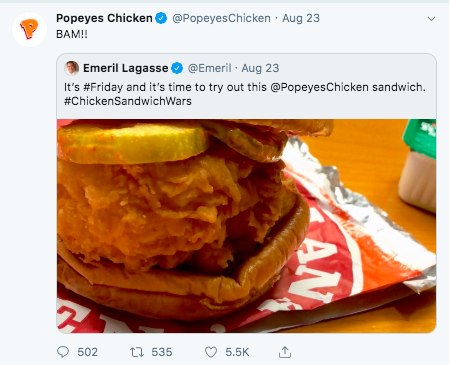
Task: Retweet using the retweet arrows icon
Action: tap(137, 352)
